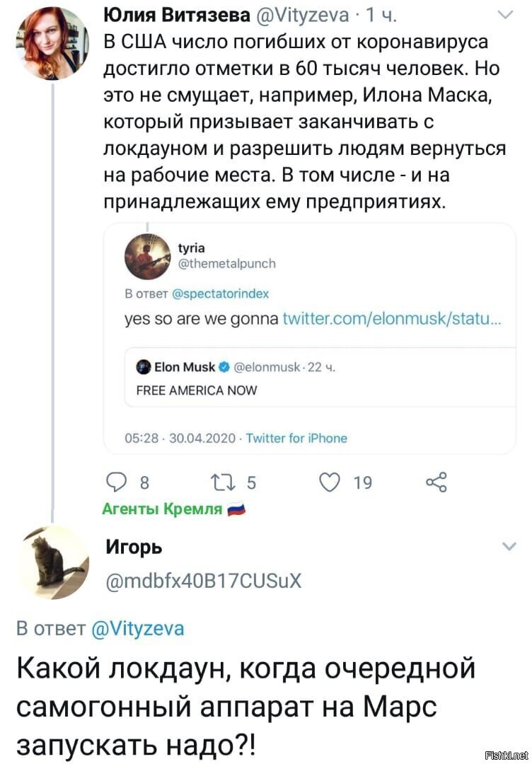Click Elon Musk's small avatar

click(144, 367)
